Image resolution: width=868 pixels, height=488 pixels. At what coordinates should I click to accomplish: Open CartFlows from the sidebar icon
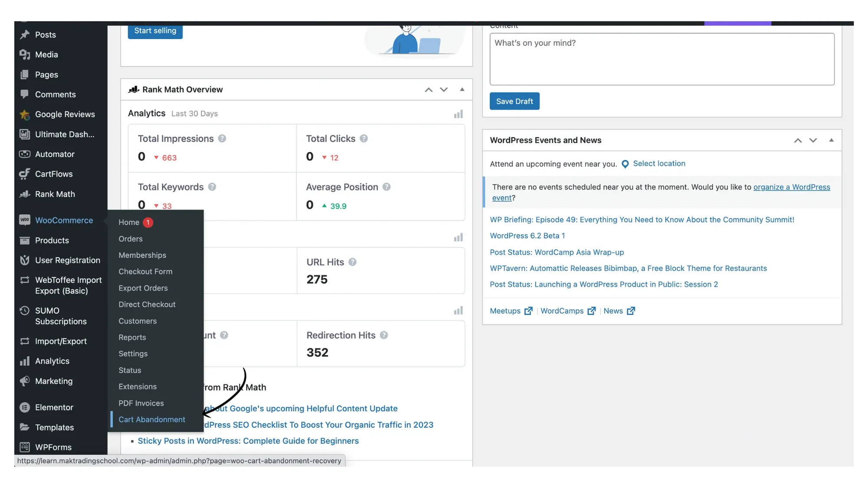[25, 174]
